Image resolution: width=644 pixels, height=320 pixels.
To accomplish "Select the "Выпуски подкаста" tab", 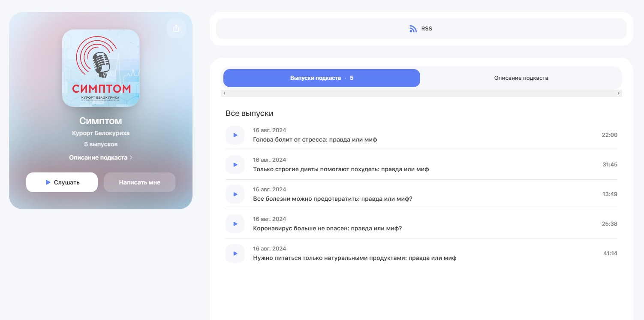I will 322,78.
